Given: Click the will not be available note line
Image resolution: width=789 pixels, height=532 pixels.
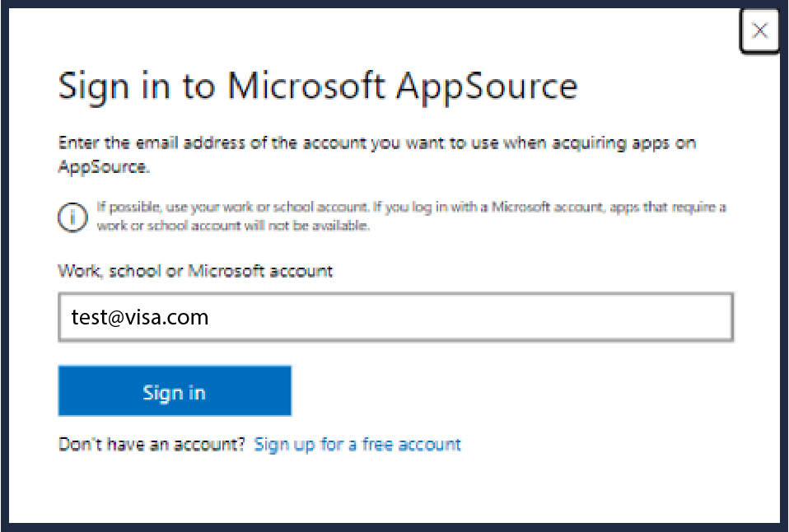Looking at the screenshot, I should (x=233, y=226).
